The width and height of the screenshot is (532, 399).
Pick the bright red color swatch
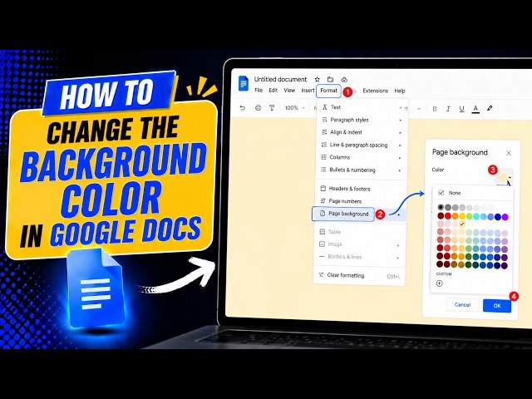448,216
